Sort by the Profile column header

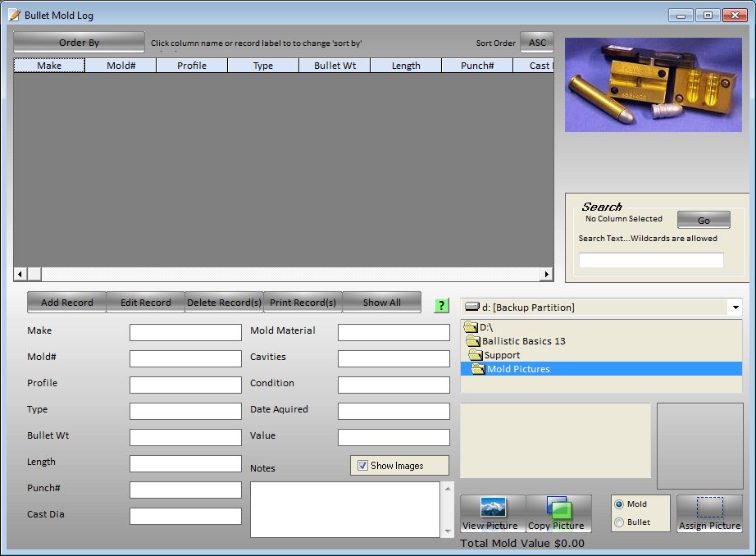click(x=192, y=66)
